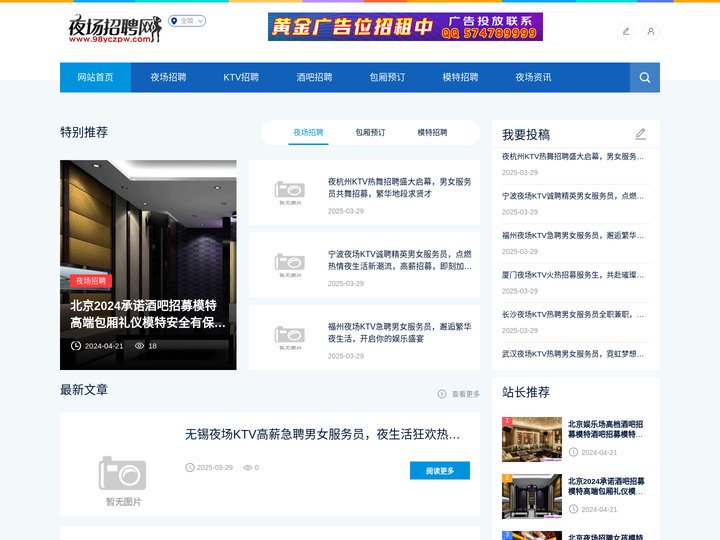Select the 模特招聘 tab under 特别推荐
This screenshot has width=720, height=540.
432,133
